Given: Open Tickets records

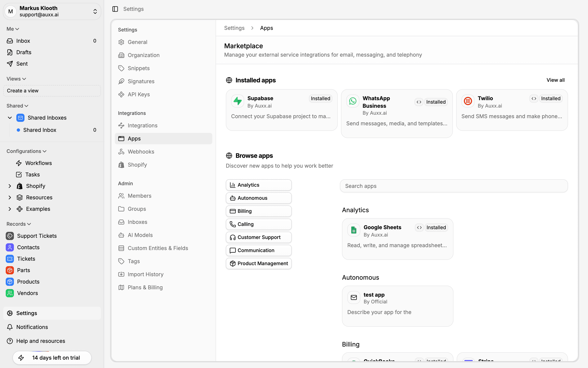Looking at the screenshot, I should pos(52,259).
